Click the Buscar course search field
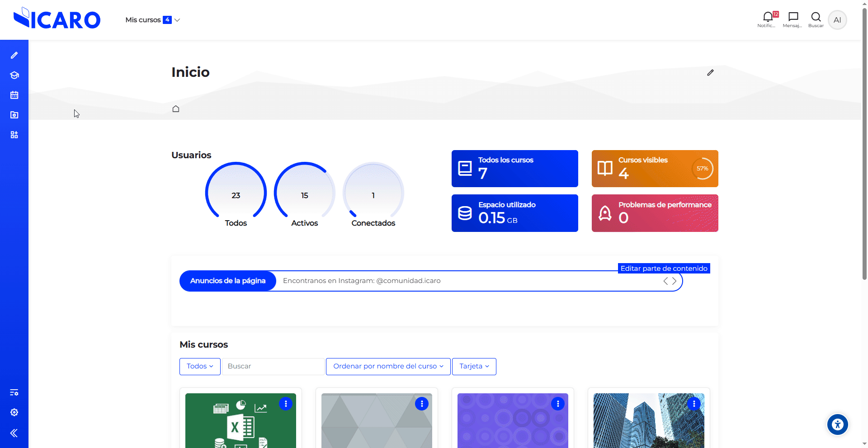 coord(273,366)
